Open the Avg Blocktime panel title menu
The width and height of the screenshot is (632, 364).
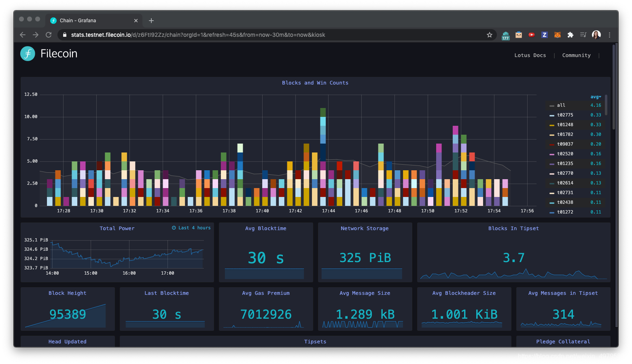[x=266, y=229]
